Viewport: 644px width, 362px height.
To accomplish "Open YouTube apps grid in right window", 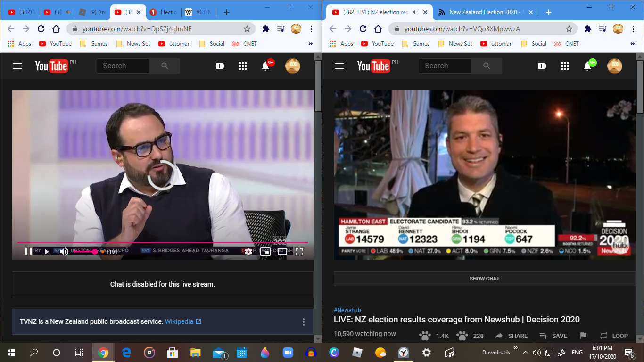I will 565,66.
